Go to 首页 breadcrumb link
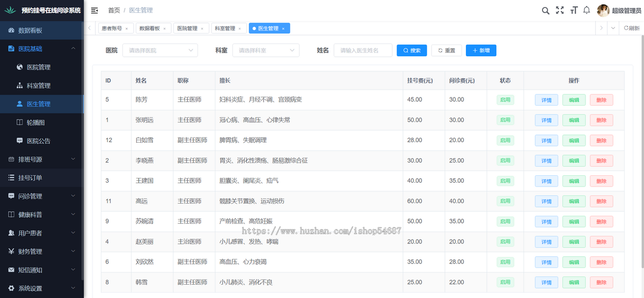Screen dimensions: 644x298 [114, 10]
